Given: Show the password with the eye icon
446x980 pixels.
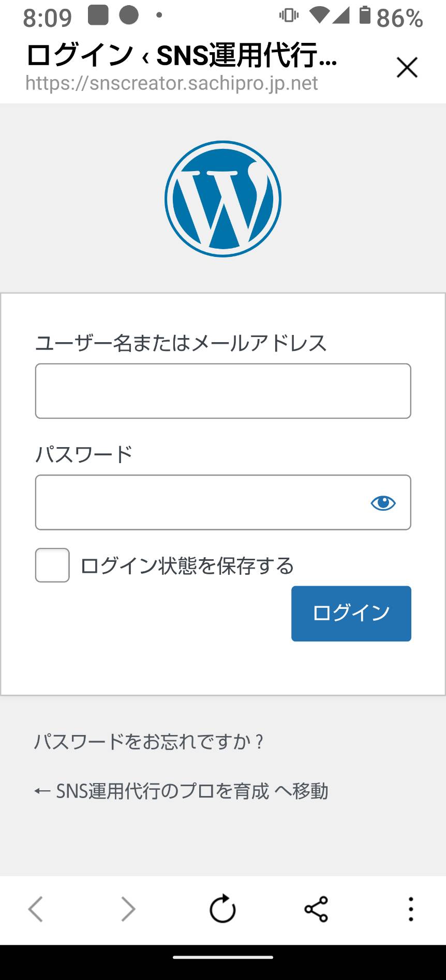Looking at the screenshot, I should (383, 503).
